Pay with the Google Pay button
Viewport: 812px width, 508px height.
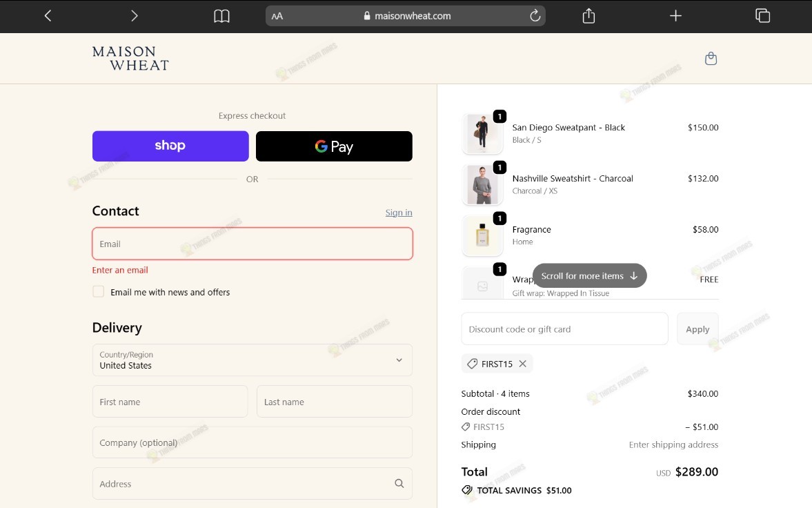[x=334, y=146]
